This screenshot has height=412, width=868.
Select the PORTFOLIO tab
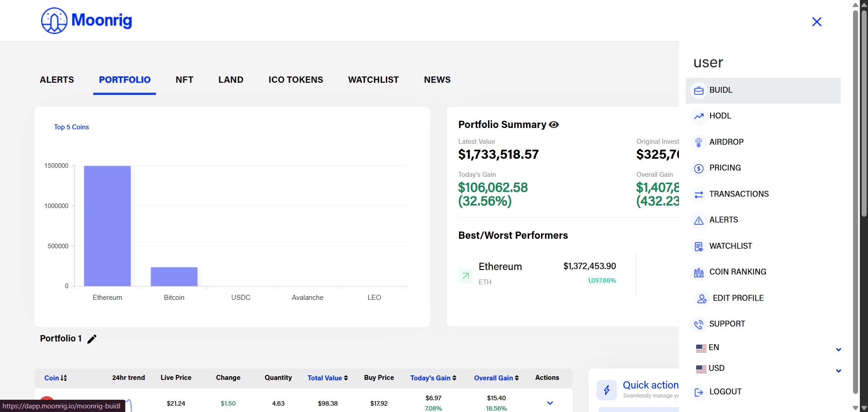coord(125,80)
